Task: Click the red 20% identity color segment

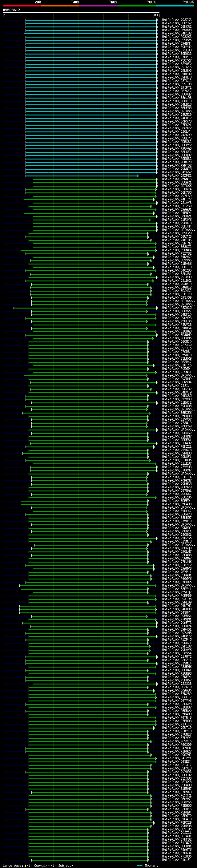Action: [x=22, y=6]
